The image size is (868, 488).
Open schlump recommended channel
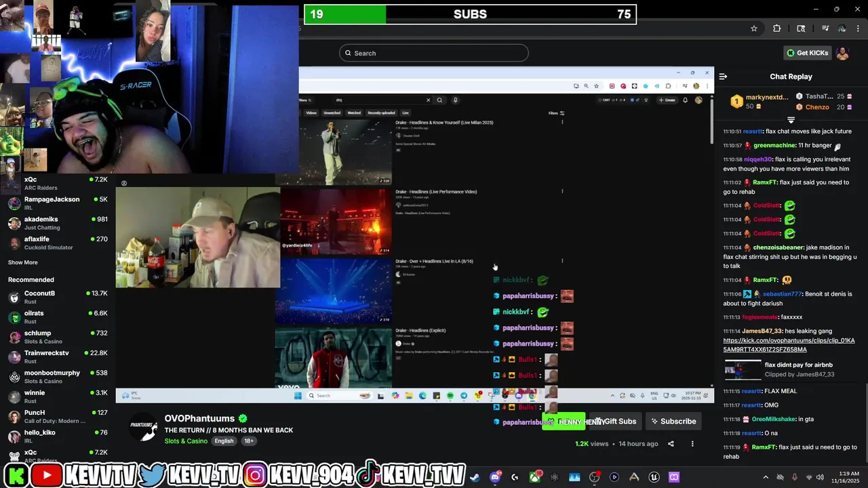pyautogui.click(x=58, y=337)
